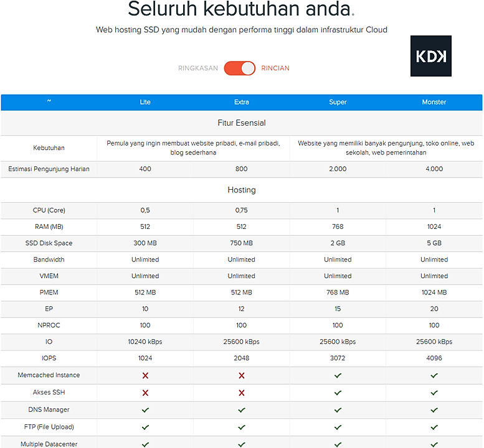The image size is (484, 448).
Task: Click the Multiple Datacenter checkmark under Extra
Action: point(242,444)
